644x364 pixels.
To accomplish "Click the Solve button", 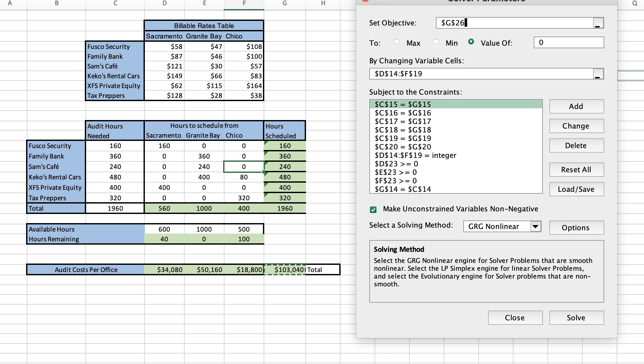I will tap(576, 318).
